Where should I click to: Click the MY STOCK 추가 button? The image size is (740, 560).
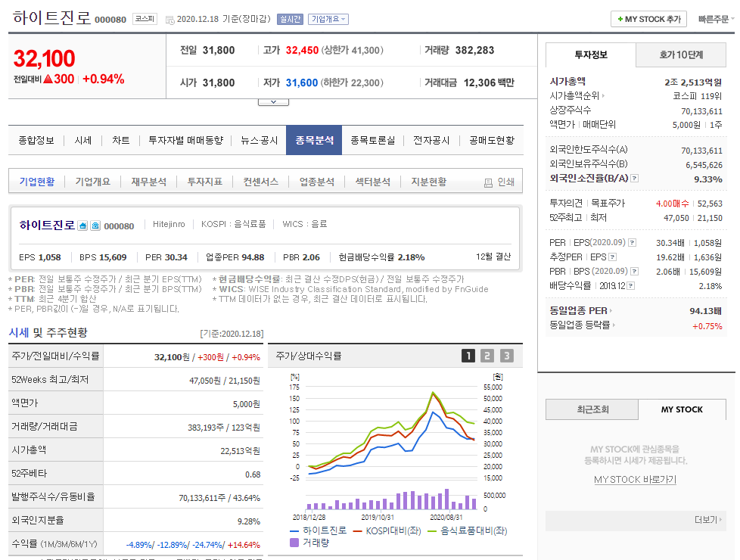[649, 19]
